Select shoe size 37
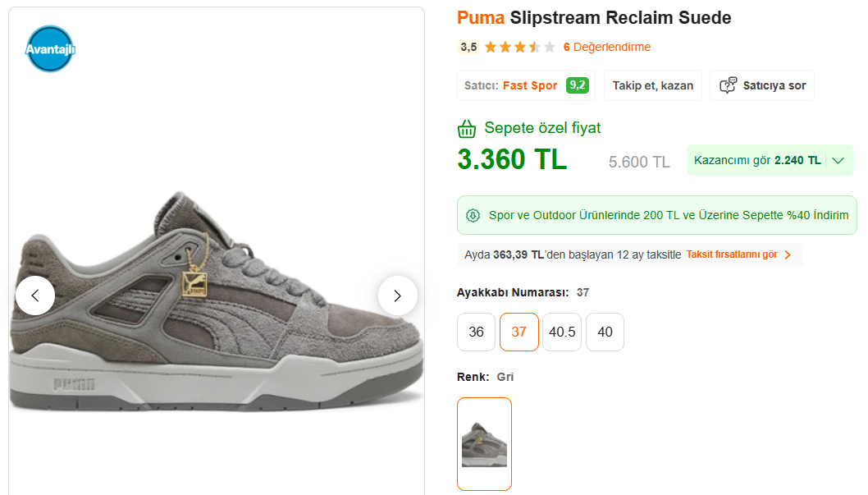This screenshot has height=495, width=868. click(519, 332)
